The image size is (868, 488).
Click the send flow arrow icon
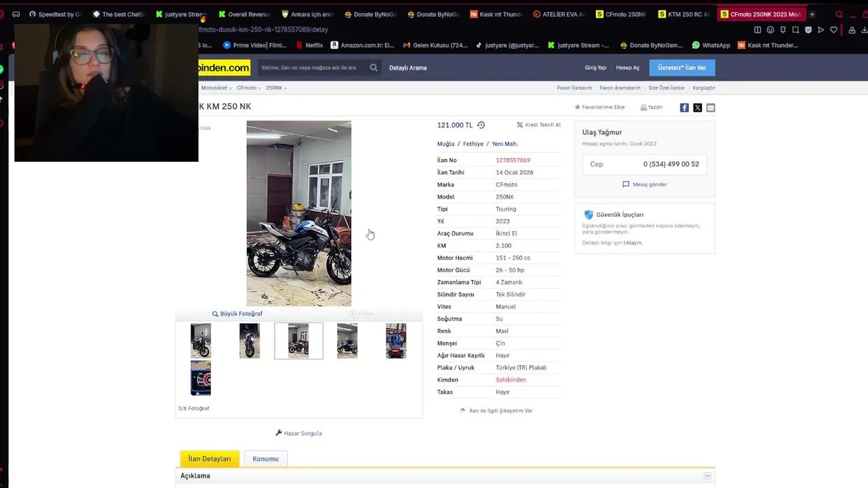coord(821,30)
